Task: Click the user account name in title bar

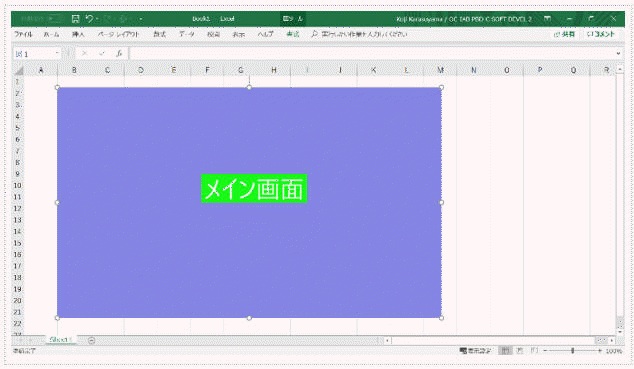Action: tap(464, 19)
